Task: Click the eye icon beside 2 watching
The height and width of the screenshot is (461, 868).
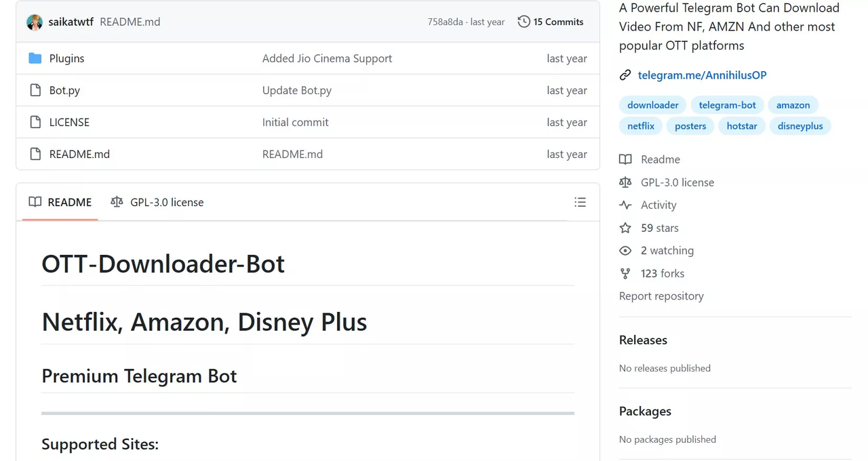Action: 625,250
